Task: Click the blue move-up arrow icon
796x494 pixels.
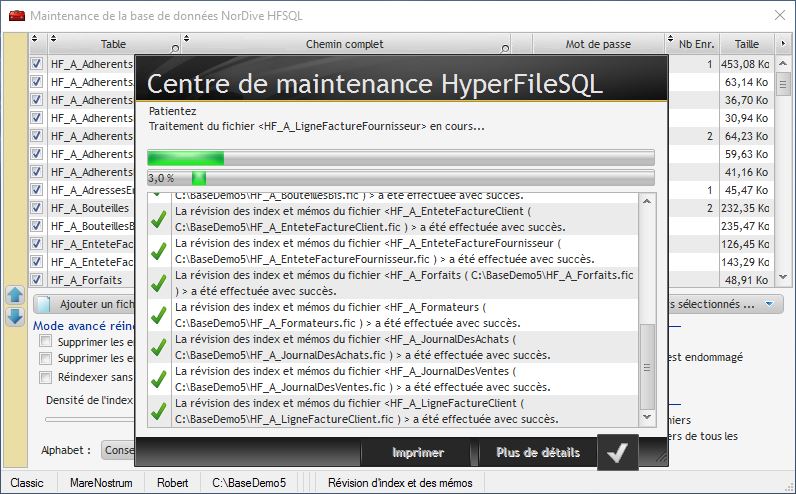Action: [x=15, y=295]
